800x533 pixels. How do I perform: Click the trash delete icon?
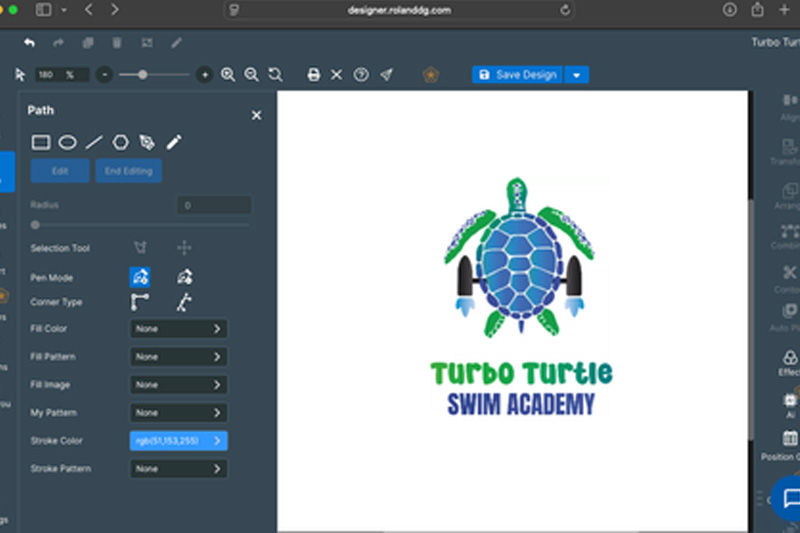[117, 43]
